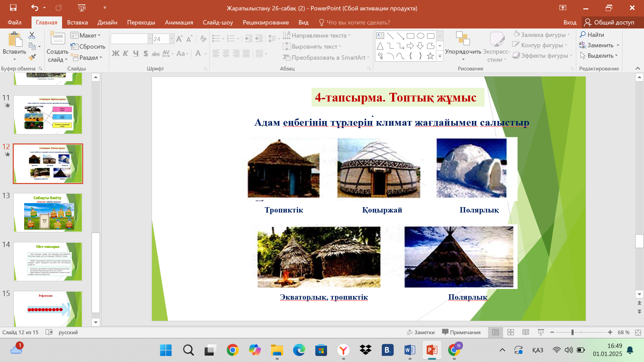Toggle Normal view button in status bar
This screenshot has width=644, height=362.
click(x=495, y=332)
